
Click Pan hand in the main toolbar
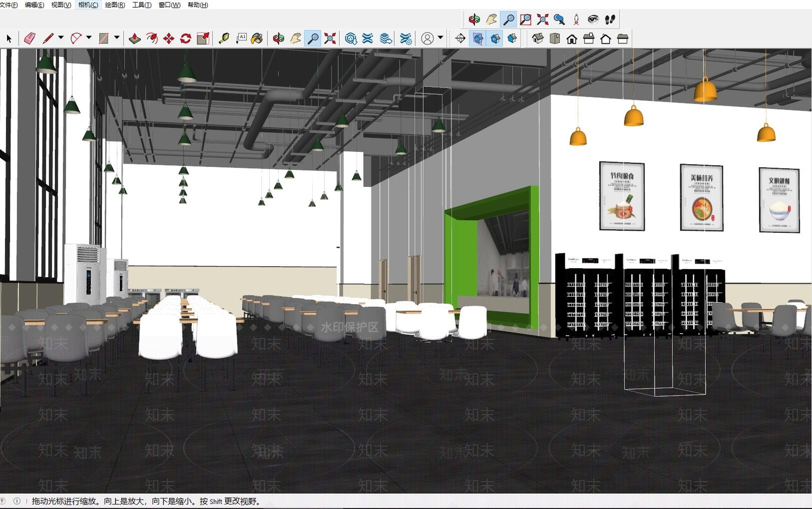296,39
